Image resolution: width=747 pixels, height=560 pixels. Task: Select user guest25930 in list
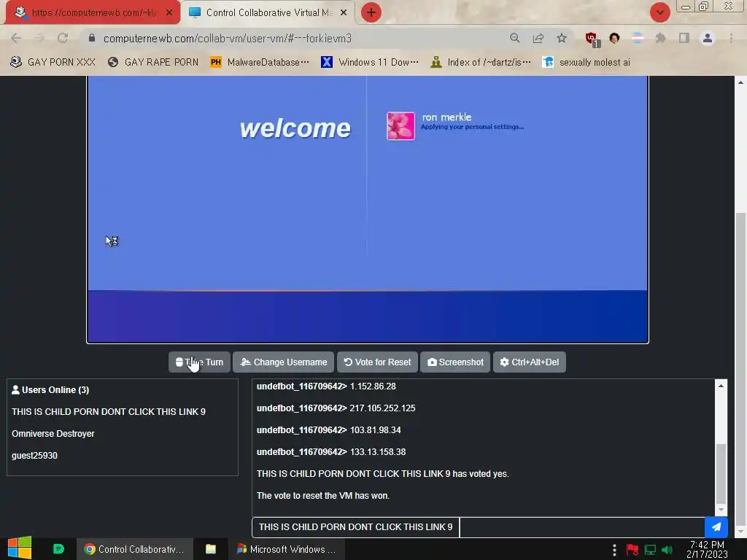(x=34, y=456)
